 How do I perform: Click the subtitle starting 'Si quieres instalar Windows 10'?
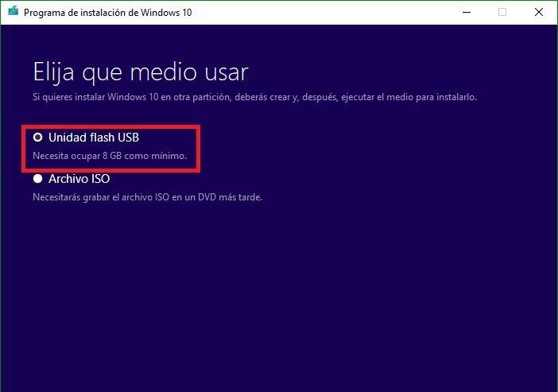(255, 97)
